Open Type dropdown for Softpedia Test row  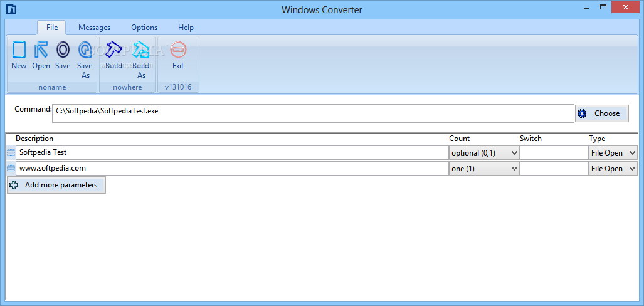(613, 153)
